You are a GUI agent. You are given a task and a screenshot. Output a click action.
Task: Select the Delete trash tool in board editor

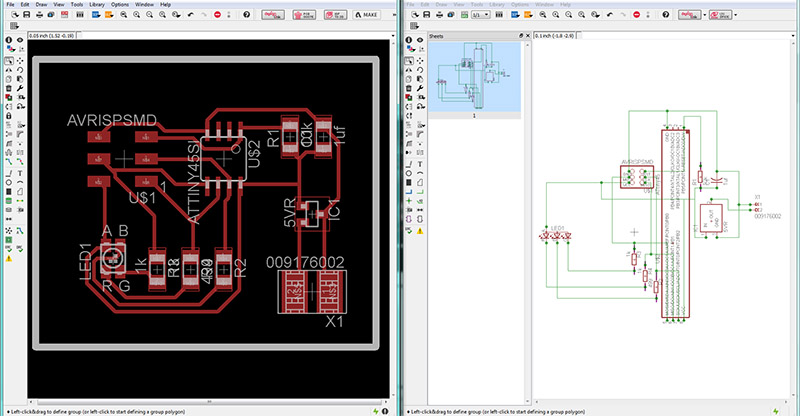click(x=9, y=88)
